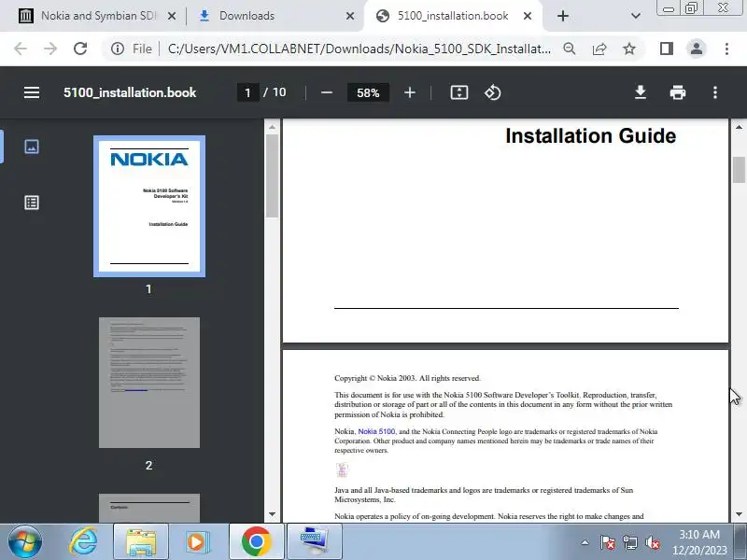Click the small embedded image icon
Screen dimensions: 747x560
pos(342,470)
